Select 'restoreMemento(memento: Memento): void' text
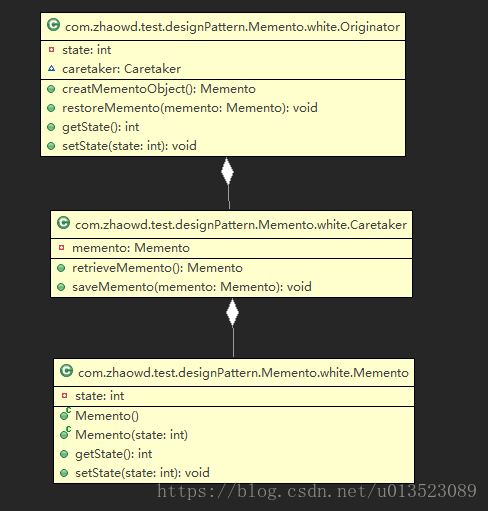488x511 pixels. (190, 108)
